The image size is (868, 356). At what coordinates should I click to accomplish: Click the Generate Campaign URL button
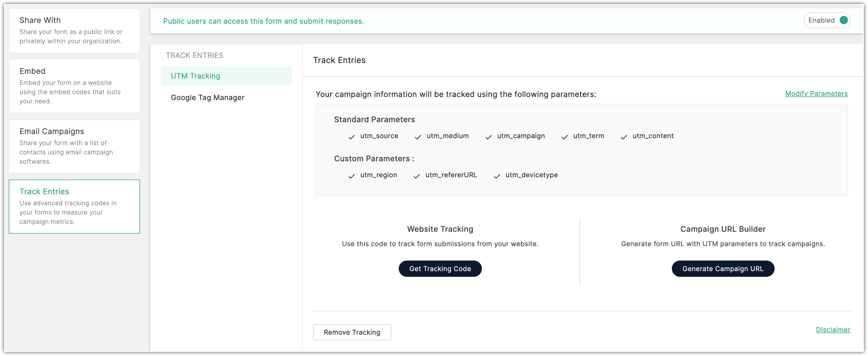pos(723,269)
